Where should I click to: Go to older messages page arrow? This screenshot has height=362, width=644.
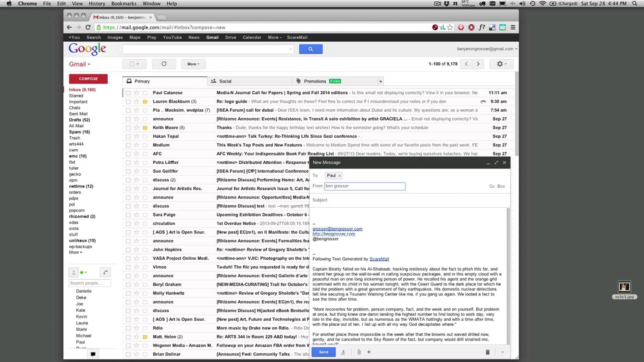tap(478, 64)
